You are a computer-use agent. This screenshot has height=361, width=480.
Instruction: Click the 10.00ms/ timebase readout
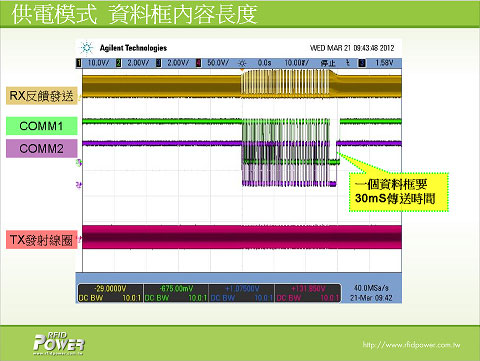tap(296, 63)
